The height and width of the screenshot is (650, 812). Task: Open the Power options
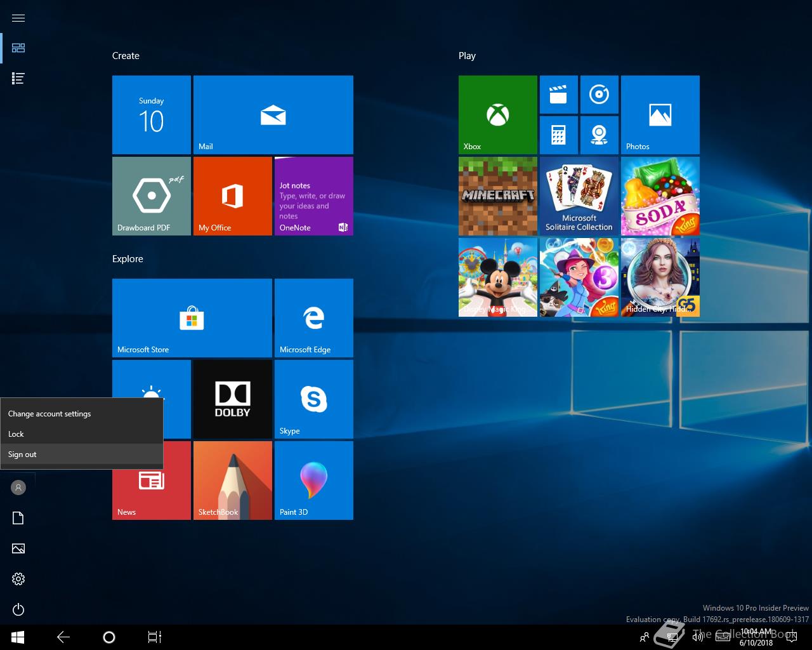pos(18,609)
